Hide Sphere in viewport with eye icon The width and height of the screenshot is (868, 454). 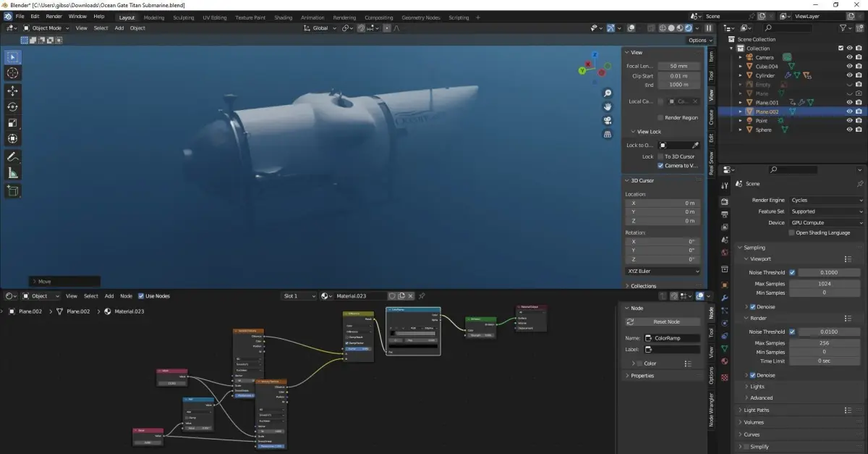(849, 130)
